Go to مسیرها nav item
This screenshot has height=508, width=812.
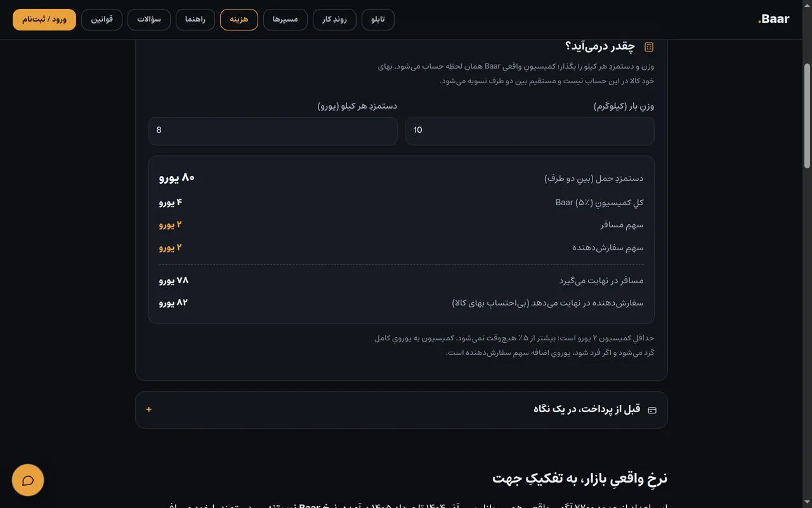[x=285, y=20]
